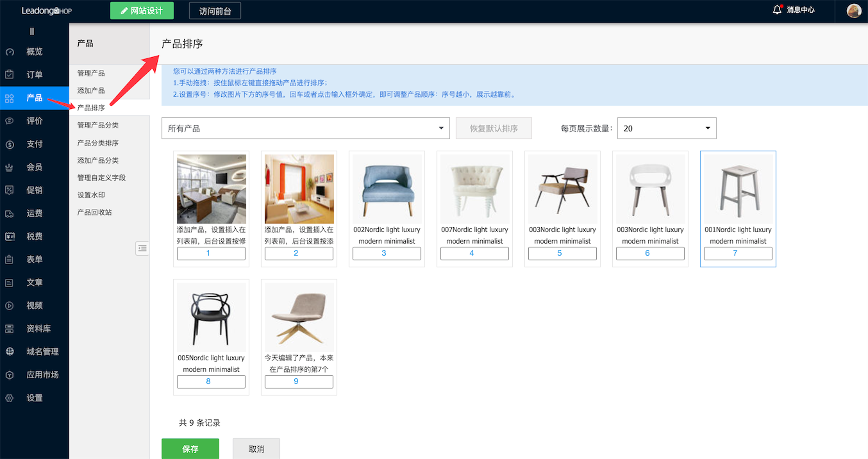Open the 所有产品 product filter dropdown
The height and width of the screenshot is (459, 868).
coord(306,128)
